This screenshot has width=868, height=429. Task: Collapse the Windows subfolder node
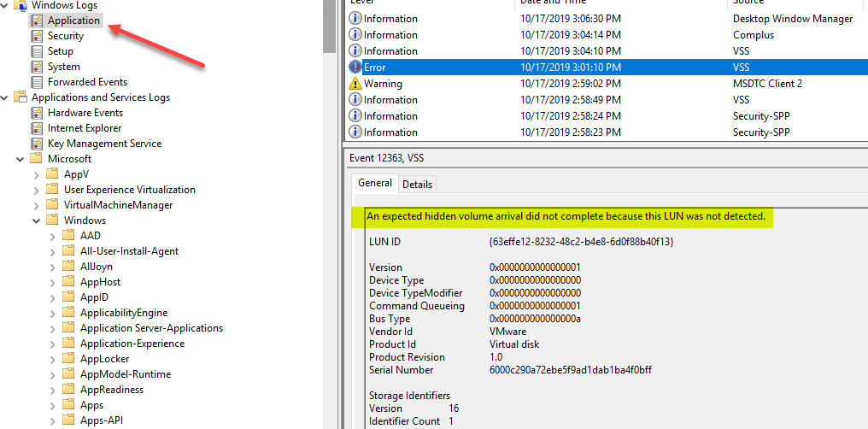(37, 220)
